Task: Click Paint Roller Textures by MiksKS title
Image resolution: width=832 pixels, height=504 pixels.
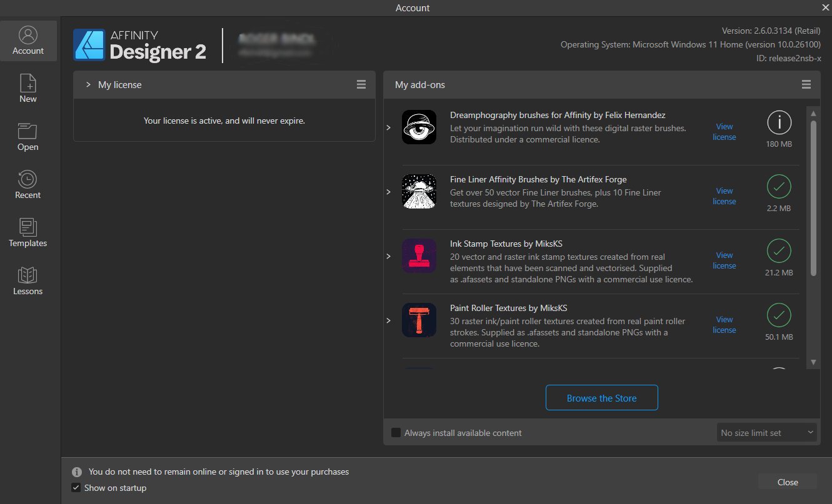Action: [509, 308]
